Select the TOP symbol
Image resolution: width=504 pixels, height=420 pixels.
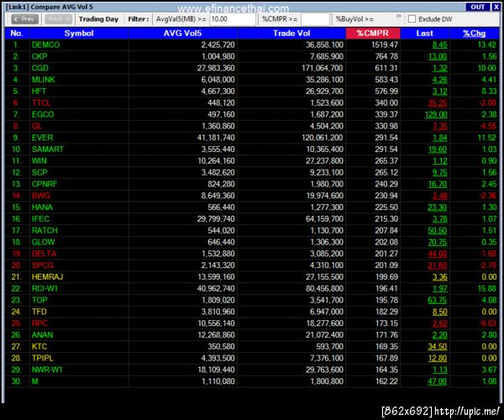pyautogui.click(x=39, y=300)
